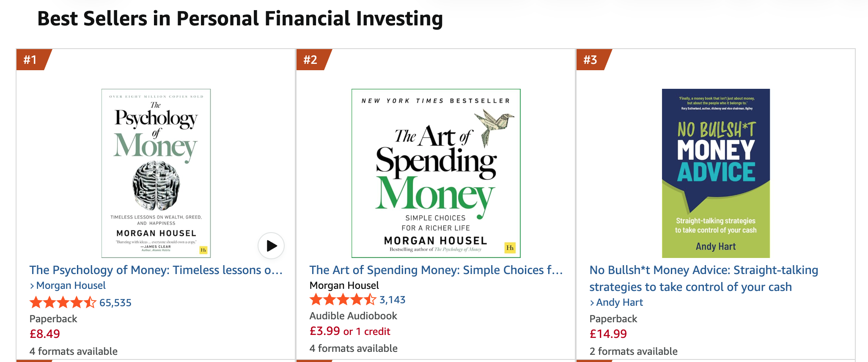
Task: Play the Psychology of Money audio sample
Action: [271, 246]
